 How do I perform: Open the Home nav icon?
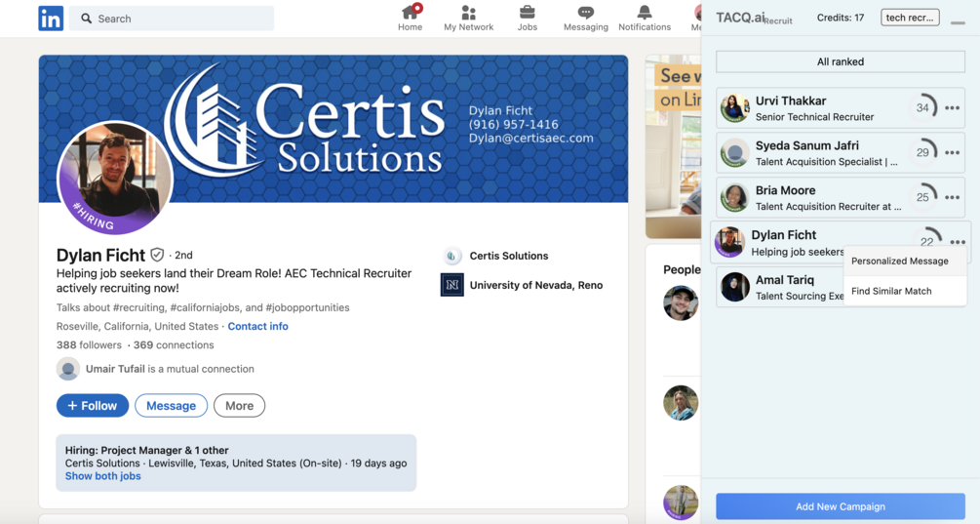point(410,12)
